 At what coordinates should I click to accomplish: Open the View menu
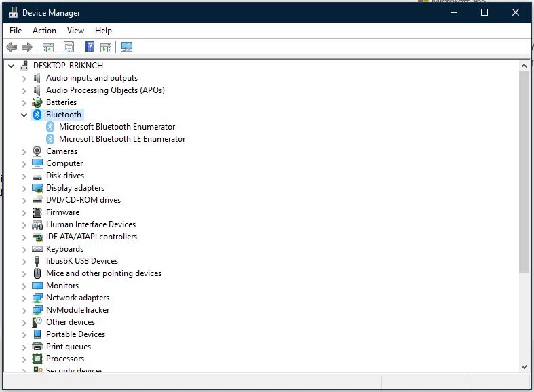point(75,31)
